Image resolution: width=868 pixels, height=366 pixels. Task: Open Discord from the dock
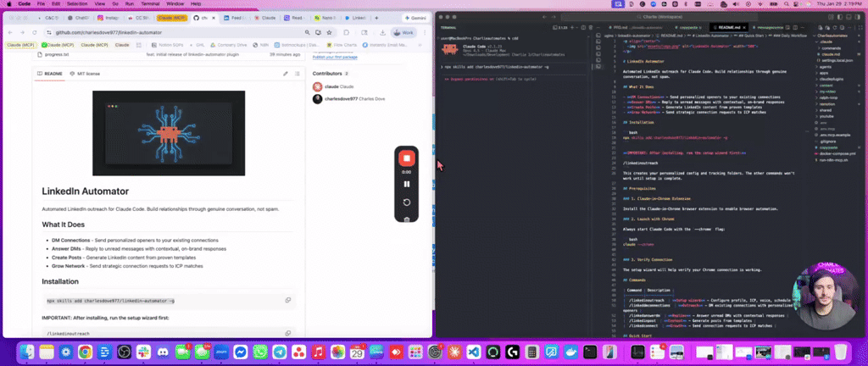162,351
